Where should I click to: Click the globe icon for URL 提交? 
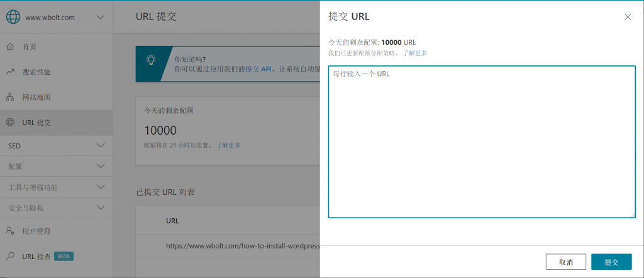[10, 123]
